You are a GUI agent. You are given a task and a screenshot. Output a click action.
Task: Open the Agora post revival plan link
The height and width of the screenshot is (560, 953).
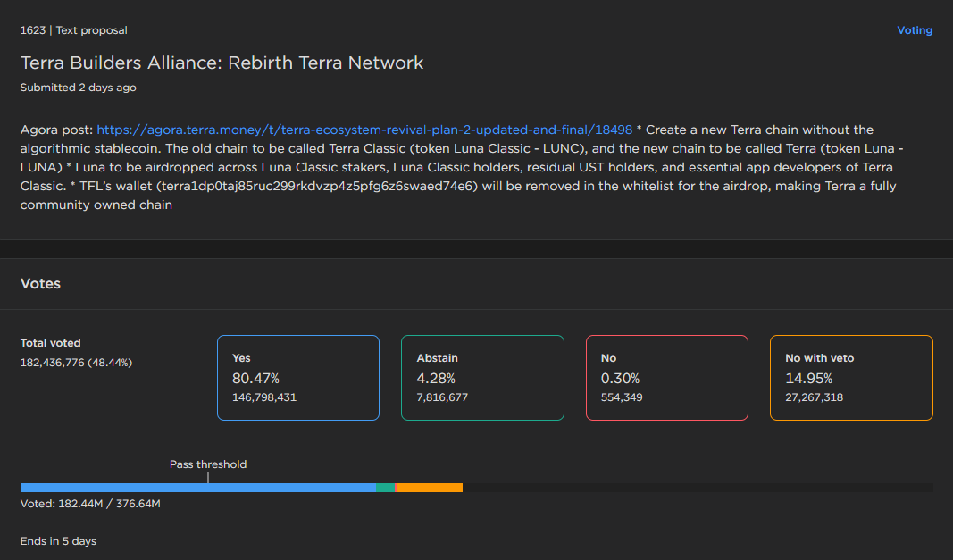[x=364, y=130]
